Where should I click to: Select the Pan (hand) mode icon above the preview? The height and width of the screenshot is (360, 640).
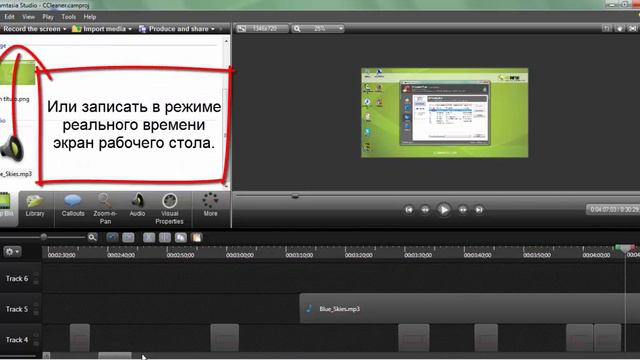point(620,29)
